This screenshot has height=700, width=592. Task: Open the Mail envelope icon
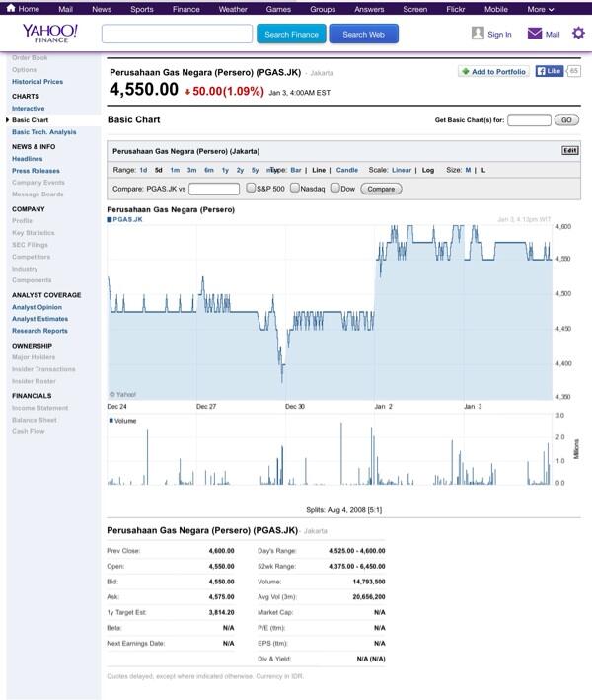click(535, 34)
